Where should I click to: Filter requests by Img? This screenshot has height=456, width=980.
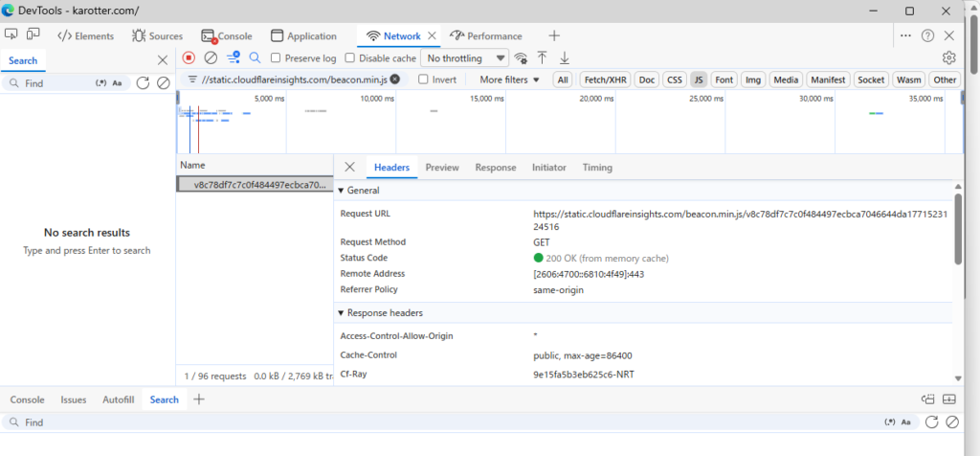point(753,80)
